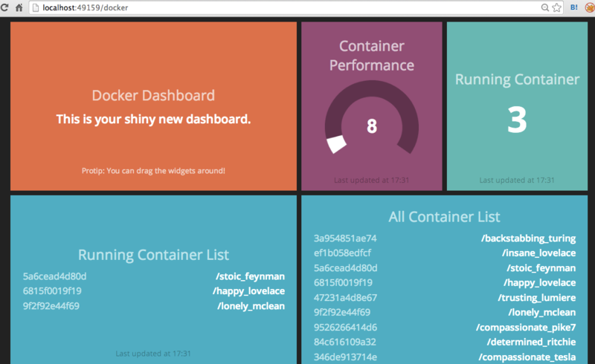Click ID 47231a4d8e67 in All Container List
Screen dimensions: 595x364
(346, 298)
